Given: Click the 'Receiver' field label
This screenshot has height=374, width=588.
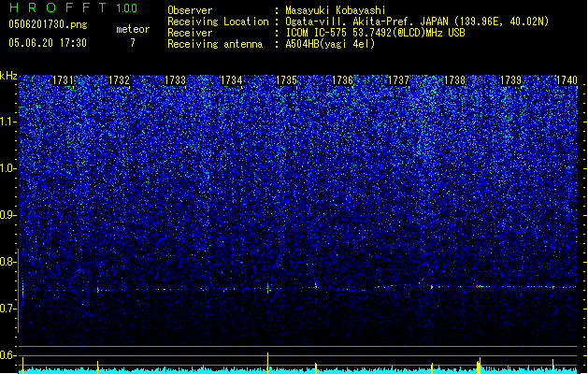Looking at the screenshot, I should 190,33.
